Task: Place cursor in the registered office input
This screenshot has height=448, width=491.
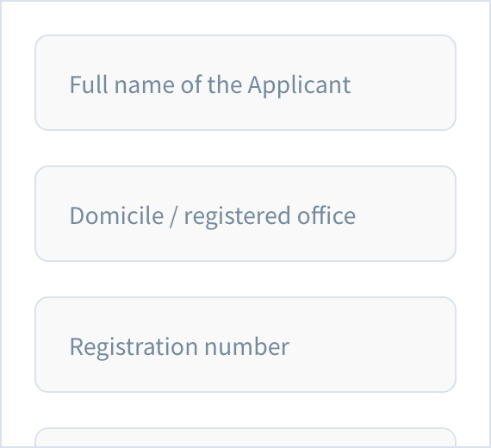Action: (x=245, y=214)
